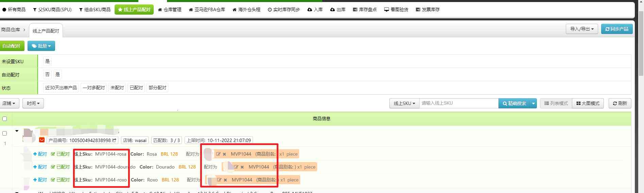
Task: Remove the pairing for Roxo variant
Action: (225, 180)
